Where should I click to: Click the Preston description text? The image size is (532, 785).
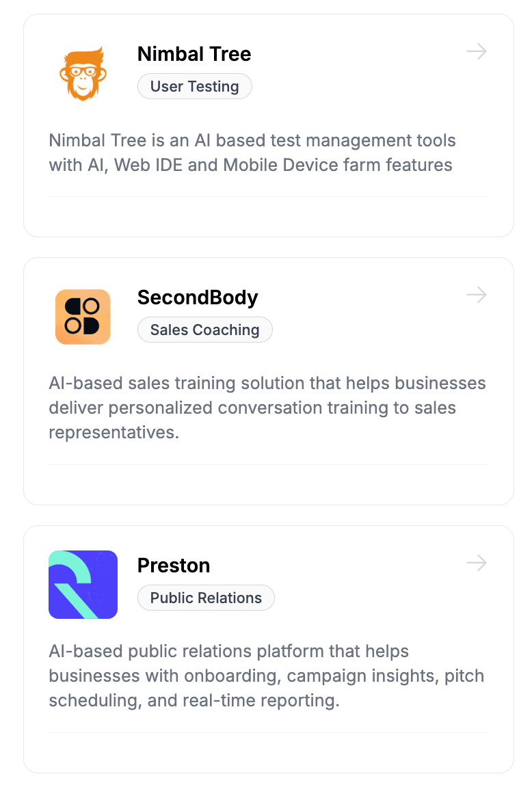tap(267, 676)
